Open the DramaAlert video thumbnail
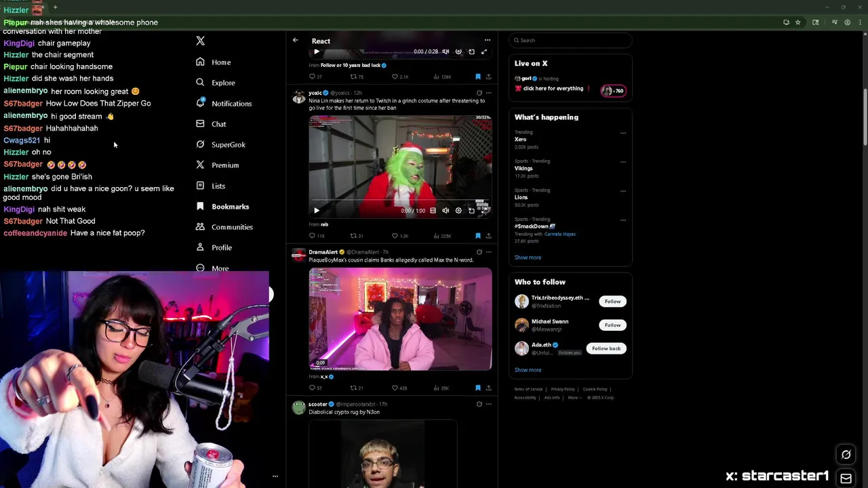This screenshot has height=488, width=868. (400, 319)
